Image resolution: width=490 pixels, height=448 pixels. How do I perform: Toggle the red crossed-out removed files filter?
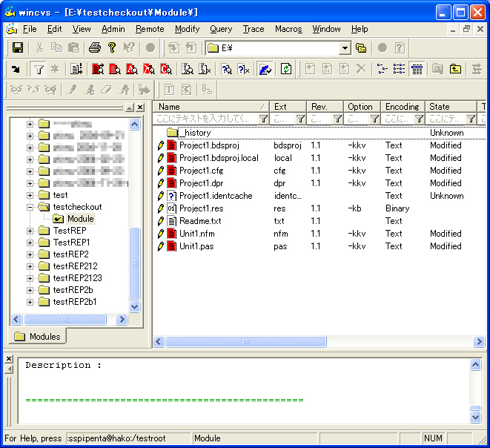(x=149, y=69)
